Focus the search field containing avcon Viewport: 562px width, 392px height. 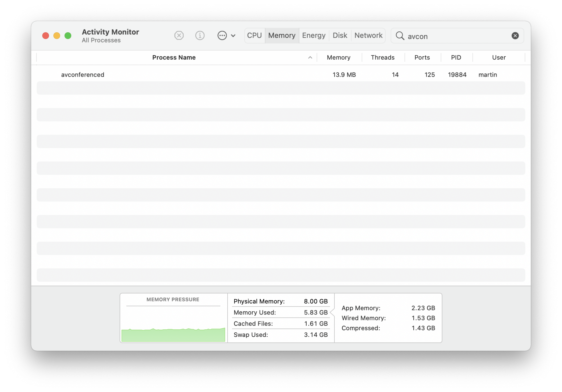tap(457, 36)
